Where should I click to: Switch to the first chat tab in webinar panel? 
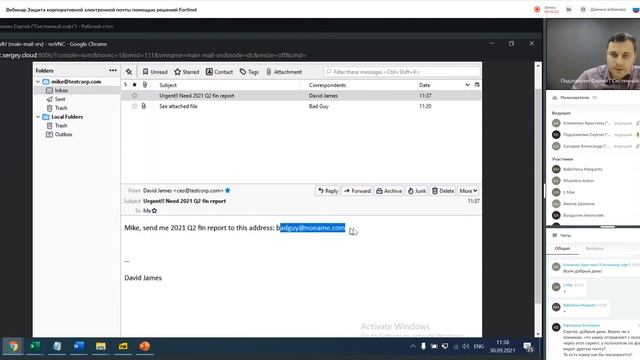pos(562,248)
